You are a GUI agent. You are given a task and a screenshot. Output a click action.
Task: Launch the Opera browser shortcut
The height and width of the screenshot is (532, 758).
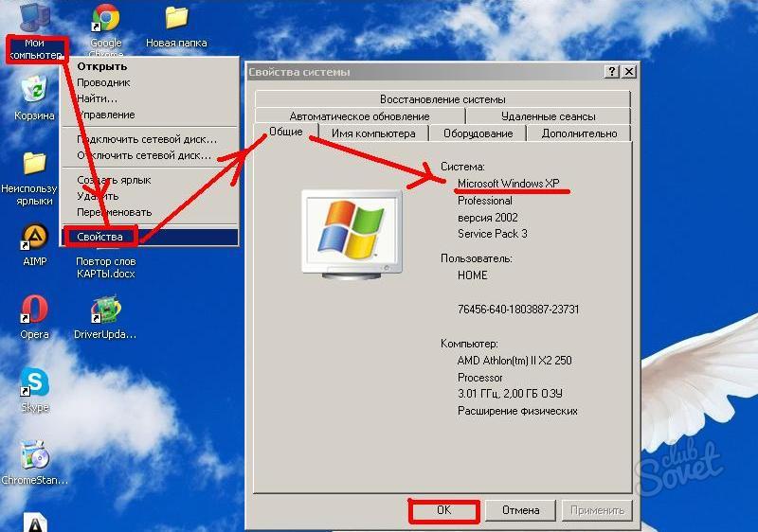pyautogui.click(x=35, y=310)
